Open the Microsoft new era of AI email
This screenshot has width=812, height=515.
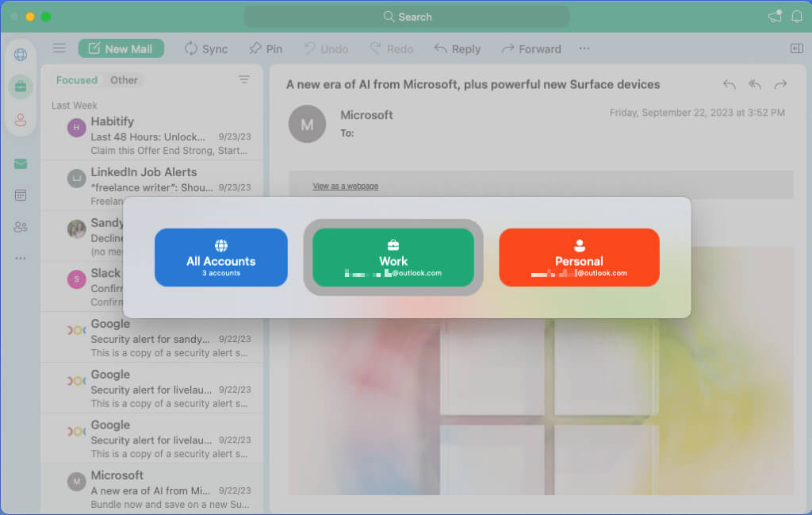(151, 490)
